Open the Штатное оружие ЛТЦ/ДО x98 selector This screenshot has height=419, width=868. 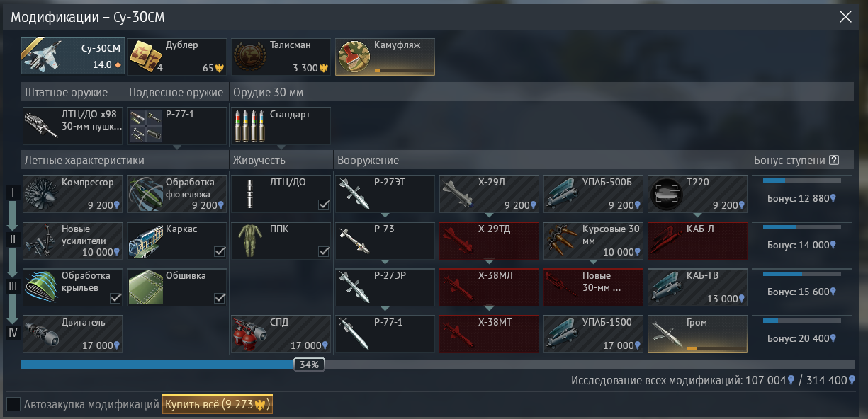(x=72, y=126)
